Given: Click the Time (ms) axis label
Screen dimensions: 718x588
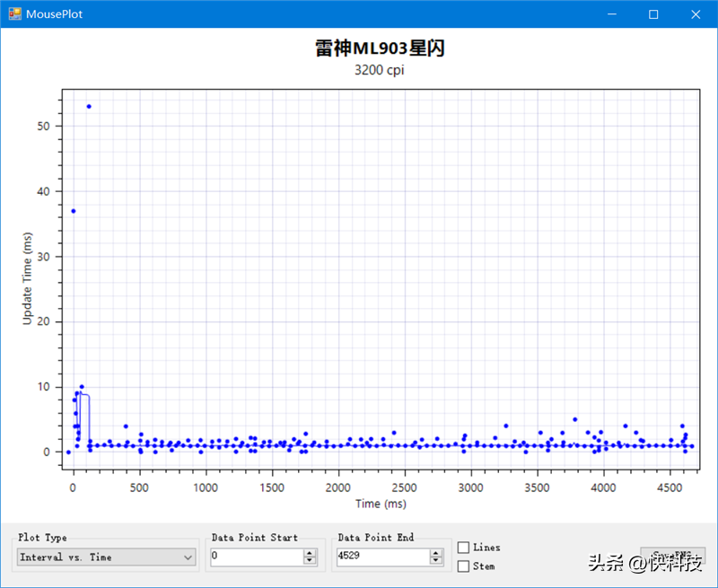Looking at the screenshot, I should 381,504.
